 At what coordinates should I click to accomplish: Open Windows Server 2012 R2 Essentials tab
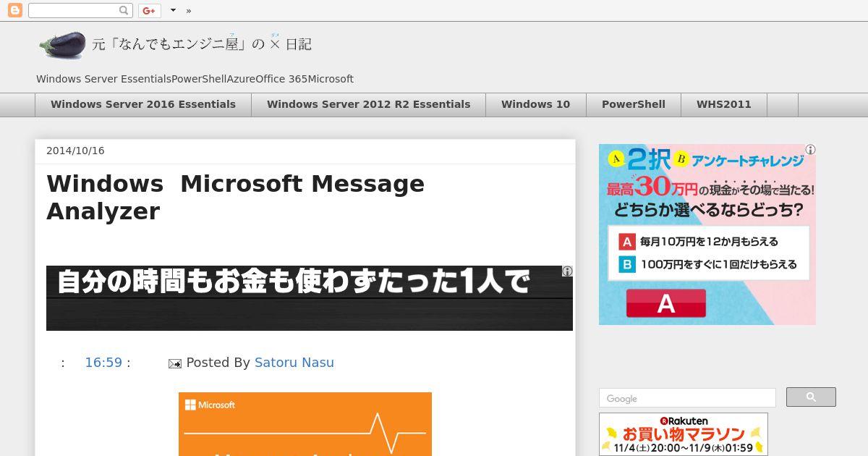pyautogui.click(x=368, y=104)
